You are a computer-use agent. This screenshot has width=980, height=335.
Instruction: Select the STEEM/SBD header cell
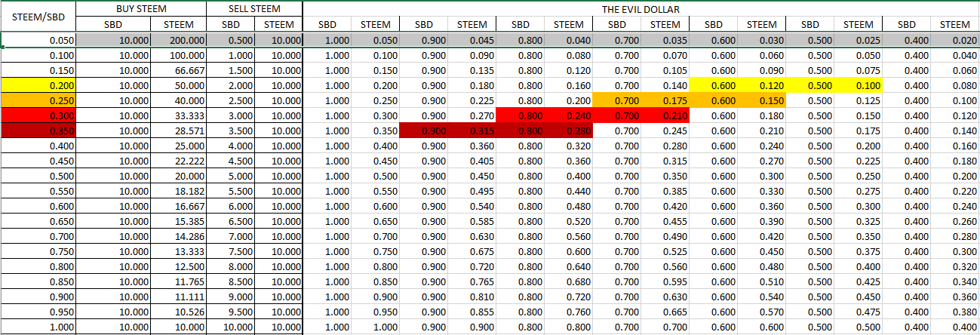38,17
